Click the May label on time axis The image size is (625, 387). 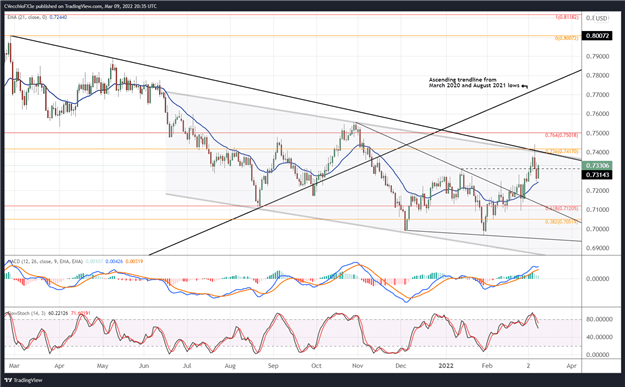[102, 365]
